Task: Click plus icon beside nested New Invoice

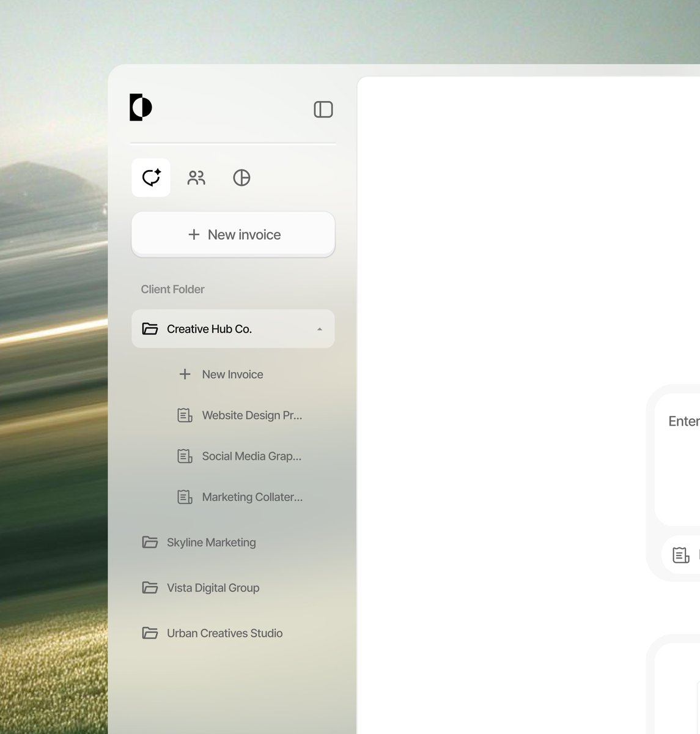Action: [185, 374]
